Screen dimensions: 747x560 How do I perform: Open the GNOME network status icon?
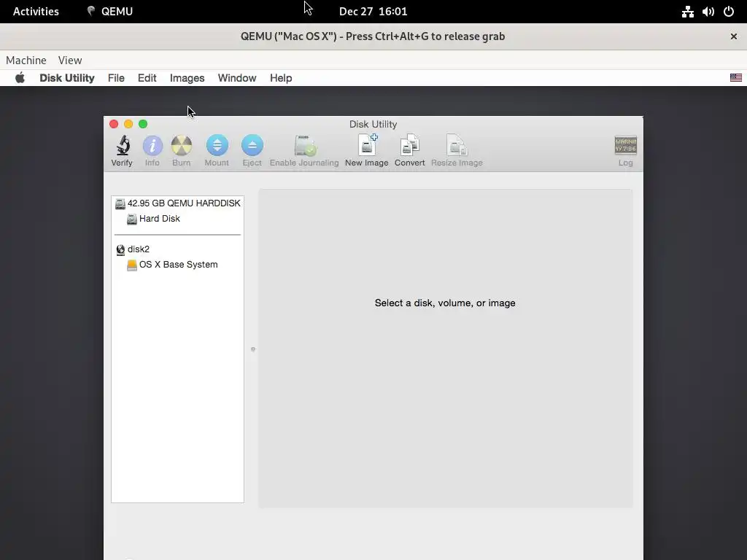pyautogui.click(x=687, y=12)
